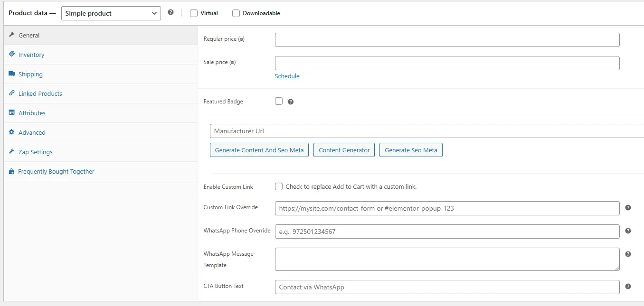This screenshot has width=644, height=306.
Task: Click the help icon next to Featured Badge
Action: (291, 102)
